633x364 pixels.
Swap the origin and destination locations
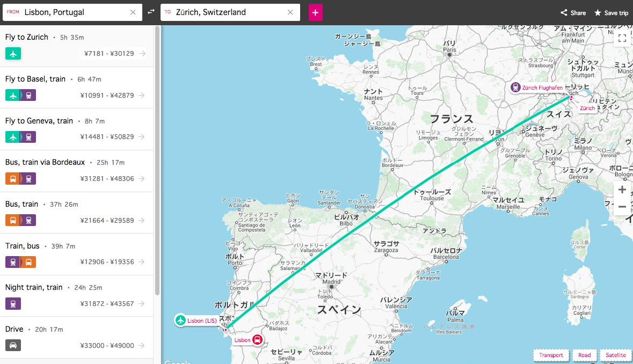click(x=151, y=12)
